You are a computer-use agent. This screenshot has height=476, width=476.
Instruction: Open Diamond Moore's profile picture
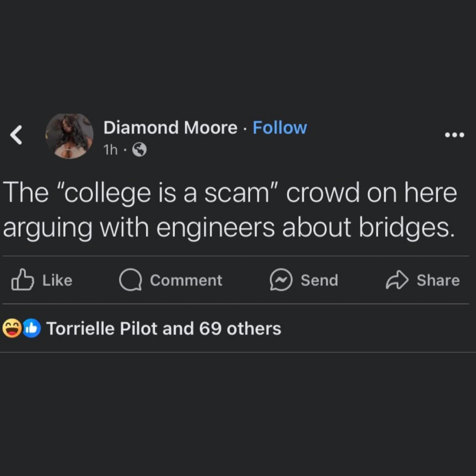tap(69, 136)
